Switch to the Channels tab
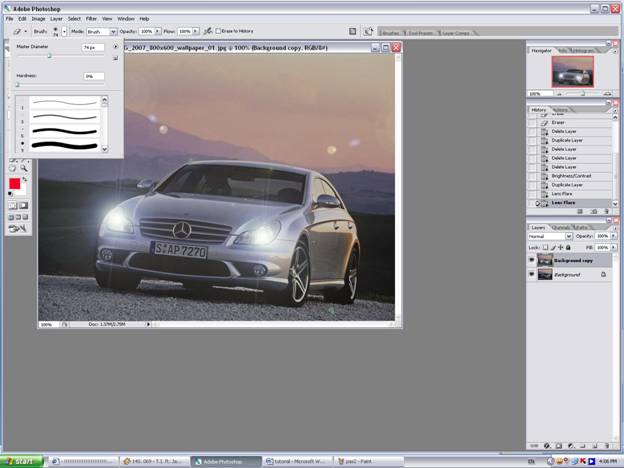 pyautogui.click(x=563, y=227)
